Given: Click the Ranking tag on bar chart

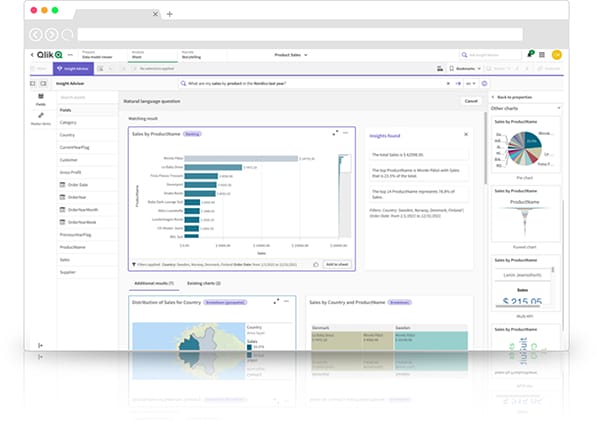Looking at the screenshot, I should tap(192, 134).
